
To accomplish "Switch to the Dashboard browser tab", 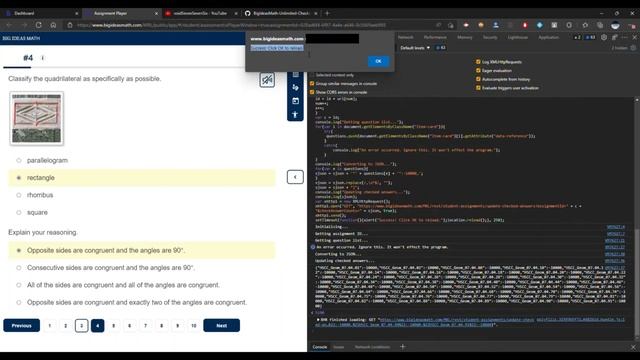I will tap(41, 13).
